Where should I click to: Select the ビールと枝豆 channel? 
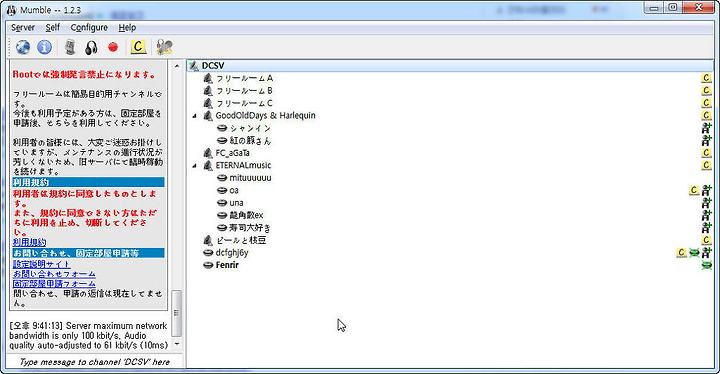click(x=241, y=240)
